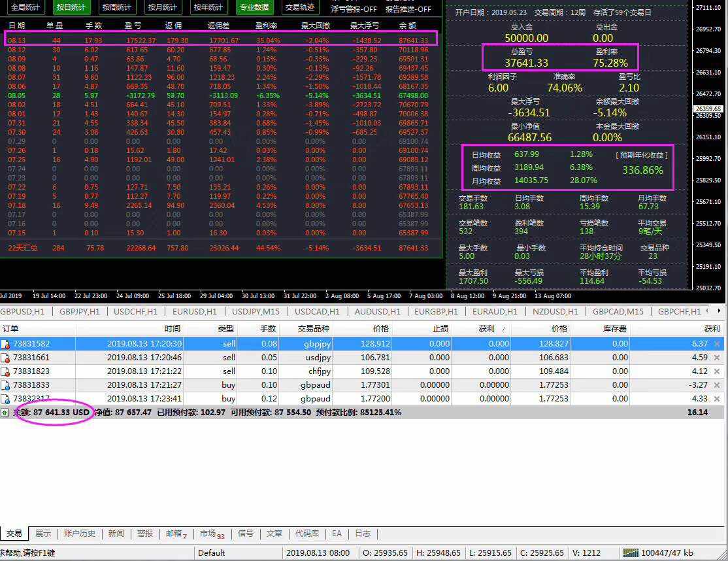The image size is (728, 561).
Task: Select the 08.05 daily stats row
Action: (x=218, y=95)
